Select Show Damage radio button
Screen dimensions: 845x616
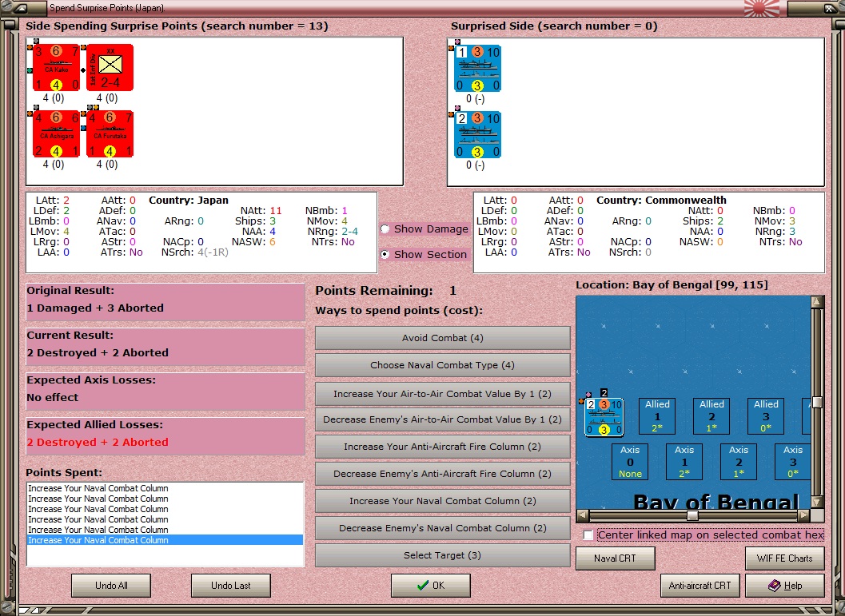(x=385, y=229)
